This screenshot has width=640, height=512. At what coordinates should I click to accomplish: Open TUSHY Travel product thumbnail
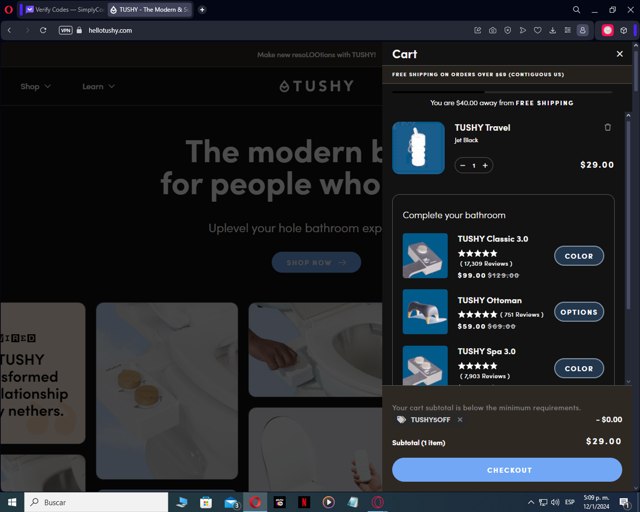point(418,148)
